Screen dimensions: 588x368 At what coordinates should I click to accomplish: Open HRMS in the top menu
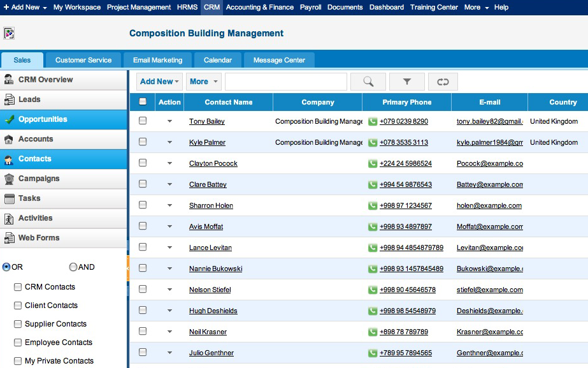pos(187,7)
